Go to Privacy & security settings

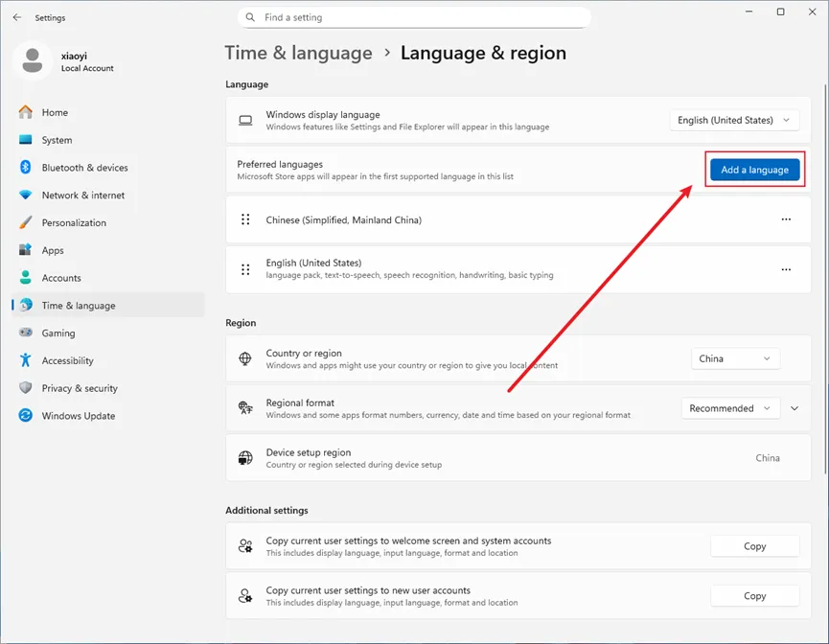click(80, 389)
